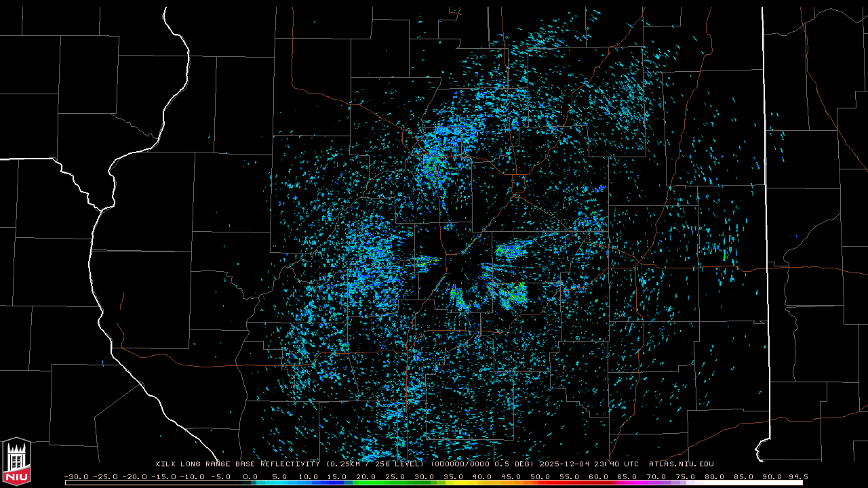The width and height of the screenshot is (868, 488).
Task: Click the red segment of the color scale
Action: tap(563, 483)
